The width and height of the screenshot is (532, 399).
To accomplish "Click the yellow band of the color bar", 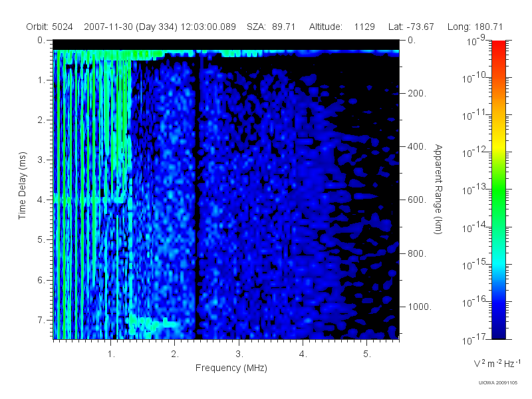I will (x=498, y=146).
